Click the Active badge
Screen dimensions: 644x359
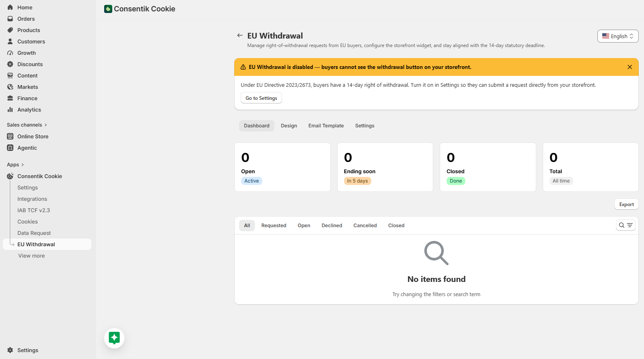pos(252,181)
